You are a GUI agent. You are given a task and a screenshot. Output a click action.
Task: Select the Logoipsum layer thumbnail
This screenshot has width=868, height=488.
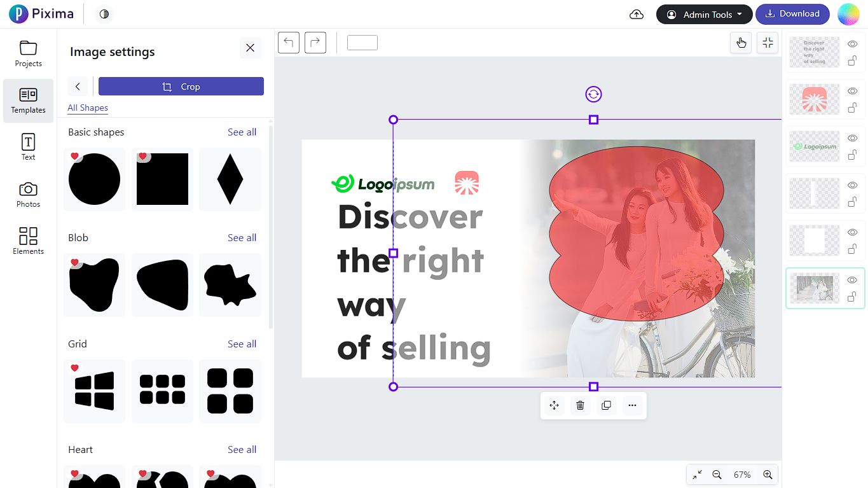(x=815, y=146)
